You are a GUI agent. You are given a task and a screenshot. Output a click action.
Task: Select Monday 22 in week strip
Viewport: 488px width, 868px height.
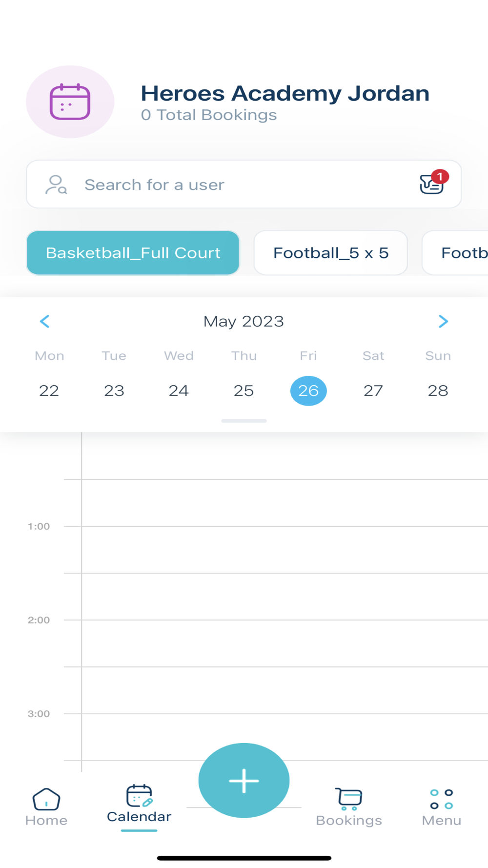[x=49, y=391]
